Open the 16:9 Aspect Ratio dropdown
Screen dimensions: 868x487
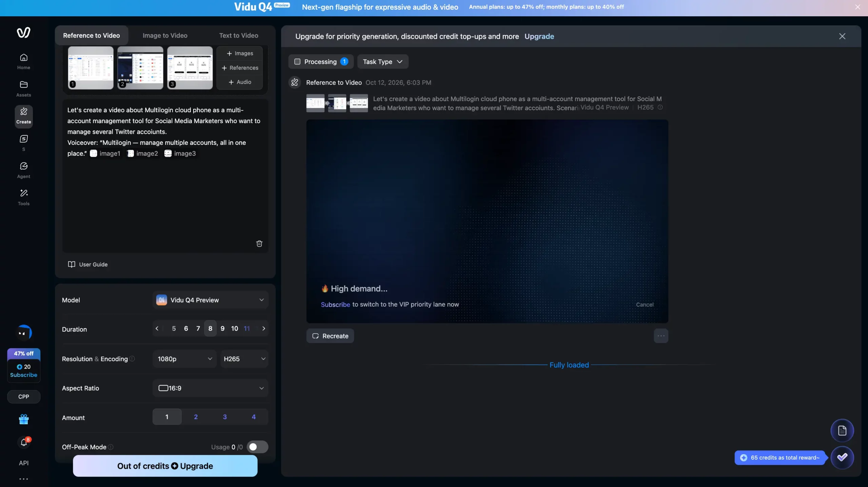210,388
